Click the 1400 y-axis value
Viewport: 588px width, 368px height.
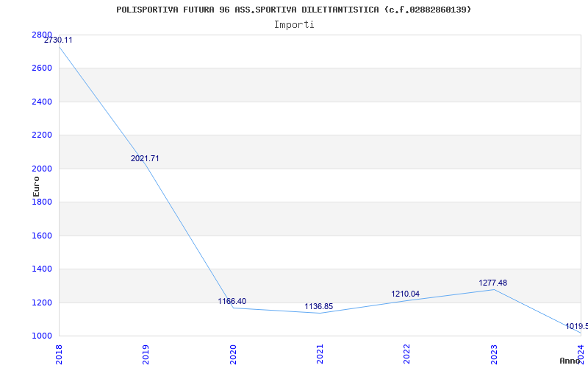pos(42,269)
